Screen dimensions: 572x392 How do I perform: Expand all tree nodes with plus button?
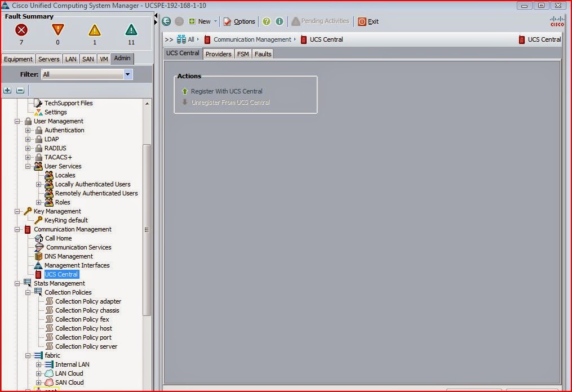(x=7, y=90)
